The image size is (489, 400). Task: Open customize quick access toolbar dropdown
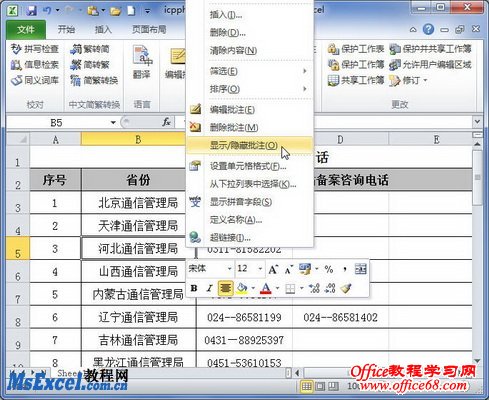click(147, 11)
